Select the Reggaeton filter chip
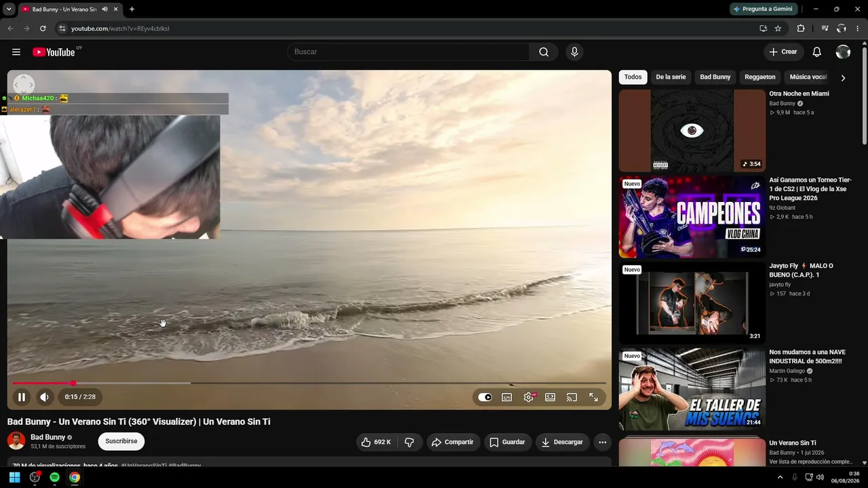This screenshot has width=868, height=488. (x=760, y=77)
